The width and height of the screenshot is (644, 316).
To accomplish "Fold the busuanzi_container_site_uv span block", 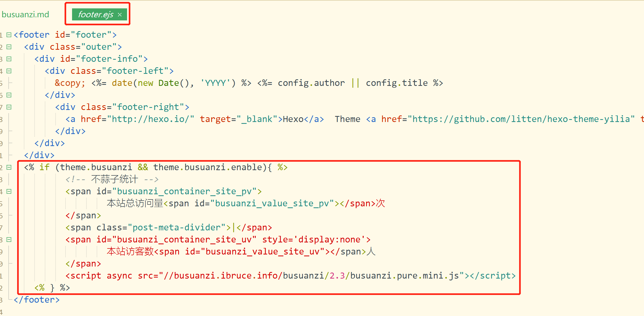I will [9, 240].
